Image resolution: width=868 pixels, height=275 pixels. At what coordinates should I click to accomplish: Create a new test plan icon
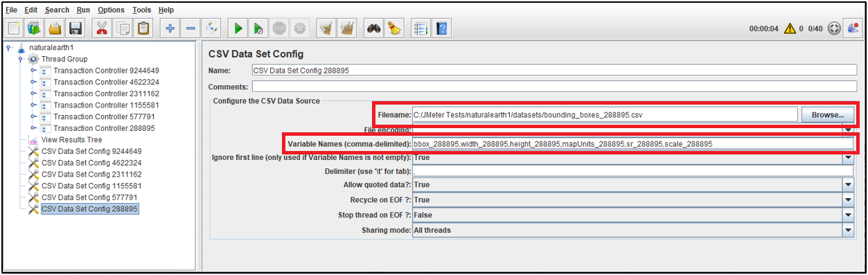pyautogui.click(x=14, y=28)
